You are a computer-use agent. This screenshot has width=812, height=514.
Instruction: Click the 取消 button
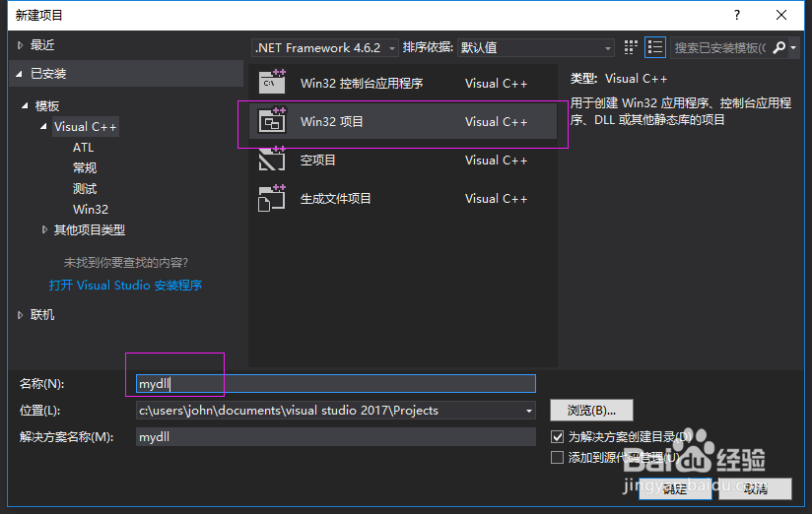coord(755,488)
